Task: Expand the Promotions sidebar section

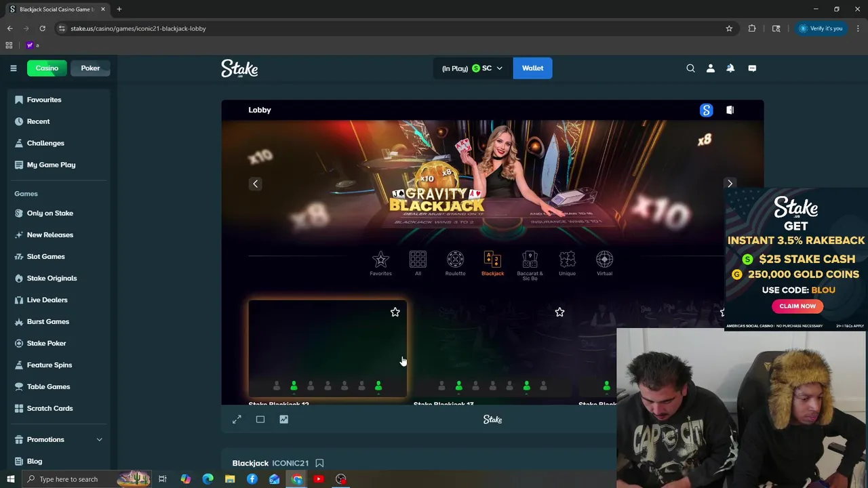Action: pyautogui.click(x=58, y=439)
